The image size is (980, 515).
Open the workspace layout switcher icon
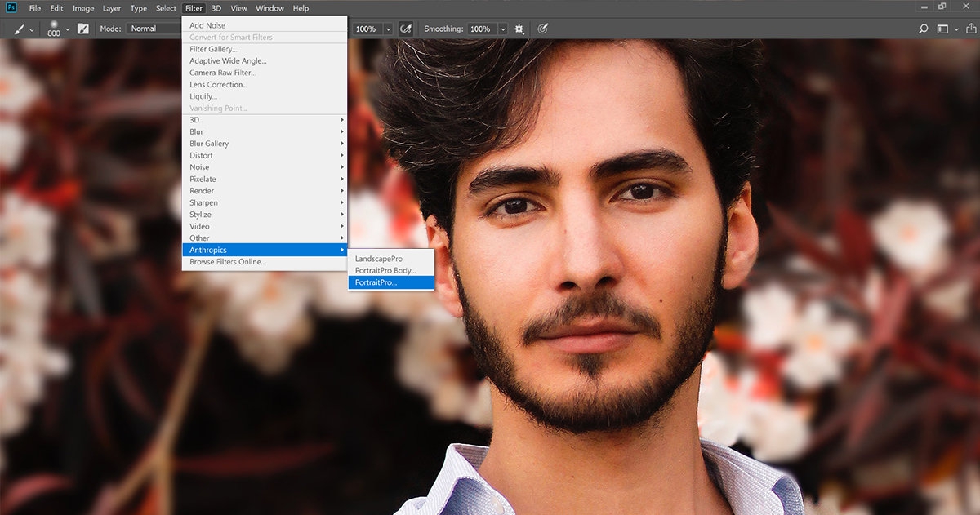click(945, 29)
